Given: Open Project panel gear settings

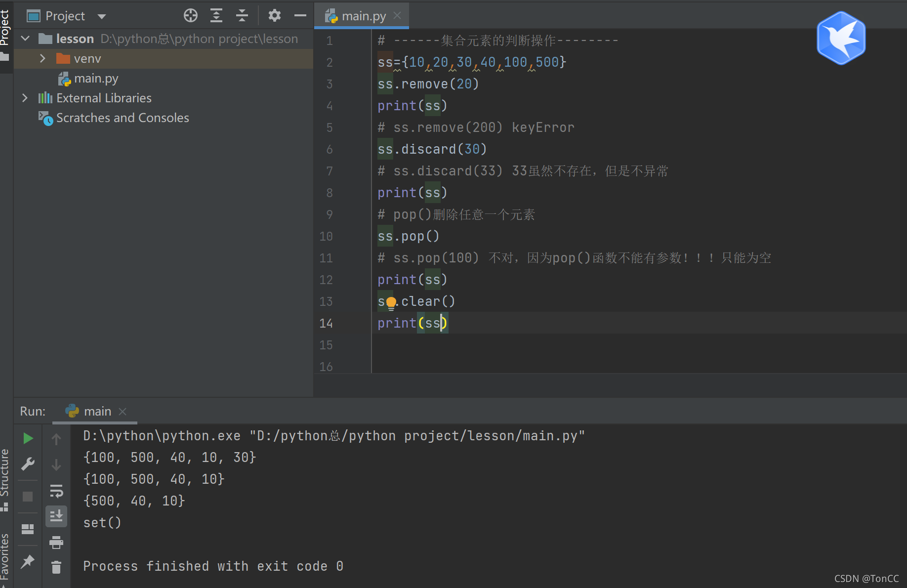Looking at the screenshot, I should point(275,16).
